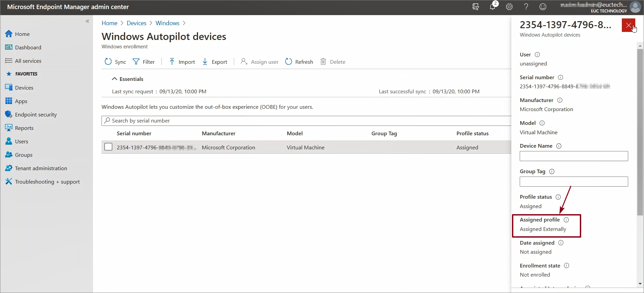
Task: Click Refresh toolbar button
Action: coord(299,62)
